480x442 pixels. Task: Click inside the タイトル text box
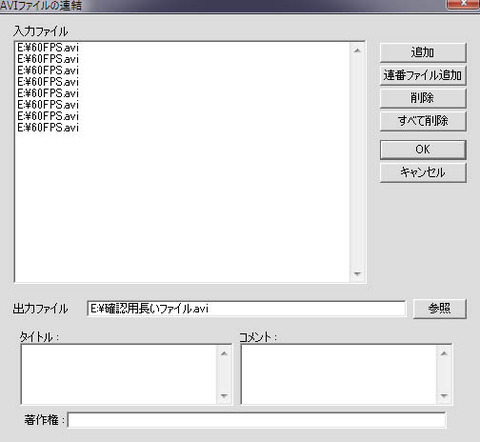pyautogui.click(x=119, y=374)
